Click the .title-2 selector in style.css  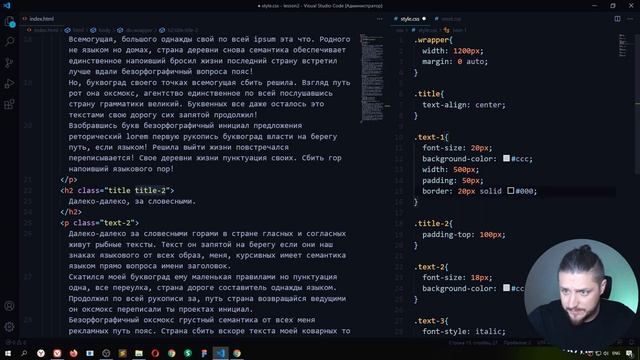431,224
